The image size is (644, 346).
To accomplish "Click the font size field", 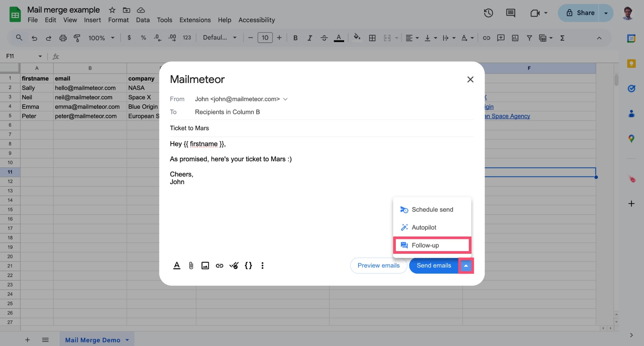I will (265, 38).
